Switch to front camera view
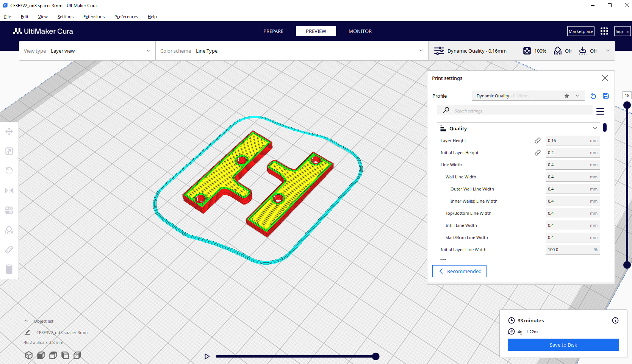This screenshot has width=632, height=364. tap(41, 355)
